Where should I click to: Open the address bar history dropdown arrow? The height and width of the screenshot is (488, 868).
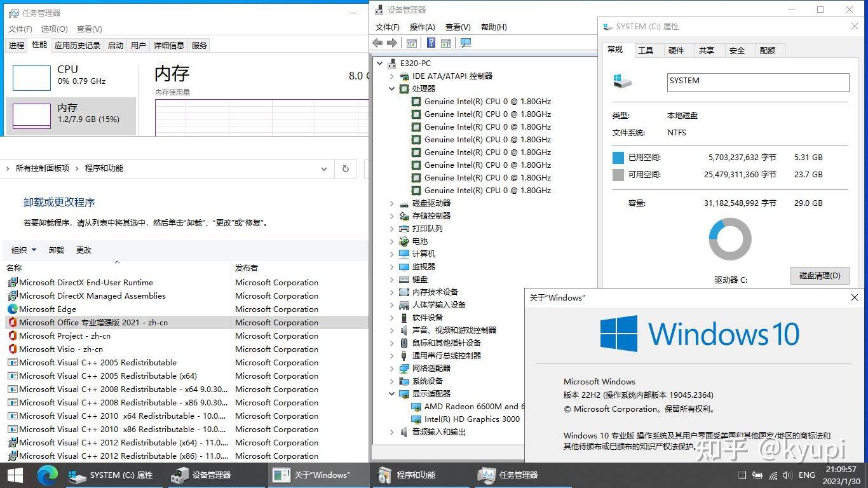(324, 168)
